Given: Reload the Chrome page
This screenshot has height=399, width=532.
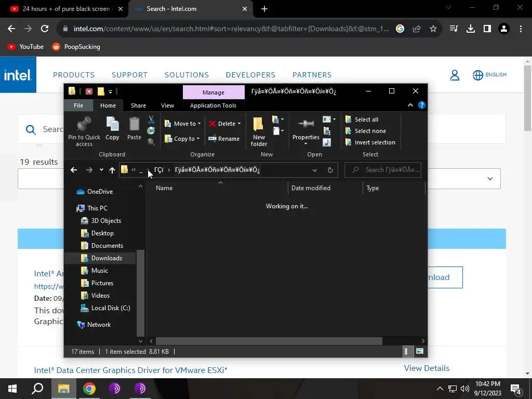Looking at the screenshot, I should (x=45, y=29).
